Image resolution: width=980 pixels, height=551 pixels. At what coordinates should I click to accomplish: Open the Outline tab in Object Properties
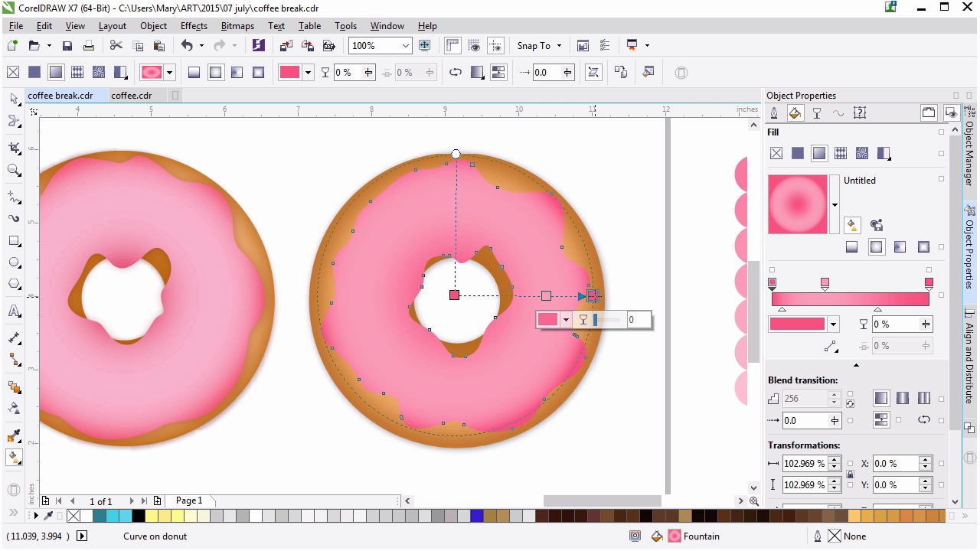tap(774, 113)
